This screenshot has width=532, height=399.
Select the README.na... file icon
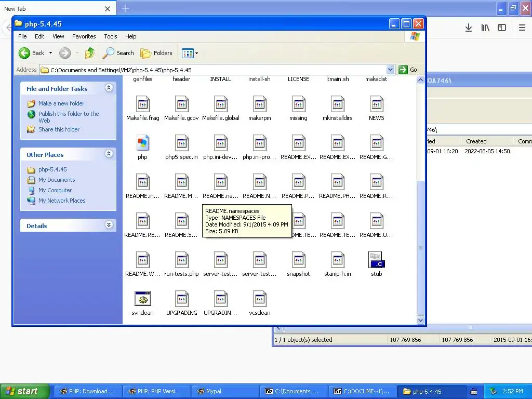point(220,182)
